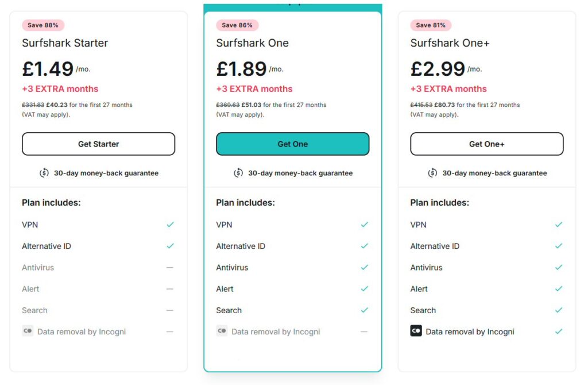Click greyed Incogni icon in Starter plan

pyautogui.click(x=28, y=331)
